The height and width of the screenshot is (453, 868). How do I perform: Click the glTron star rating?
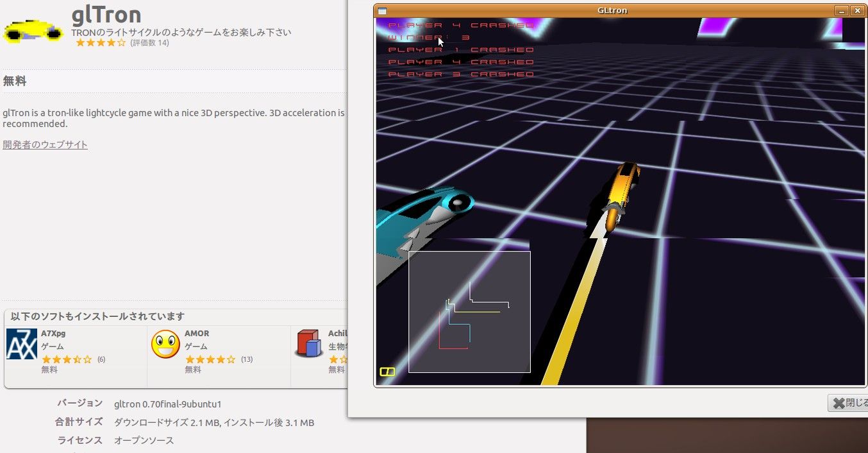[101, 43]
